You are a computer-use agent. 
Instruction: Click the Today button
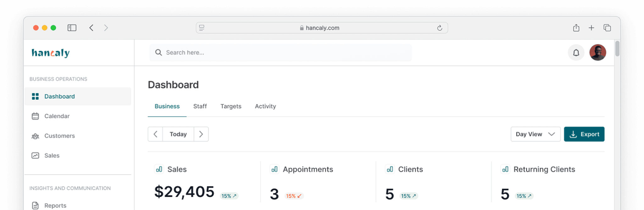178,134
